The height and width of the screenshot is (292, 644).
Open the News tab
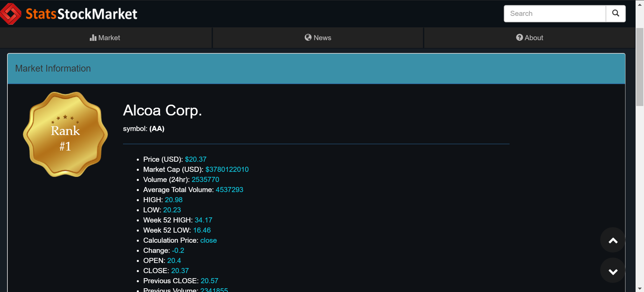pyautogui.click(x=318, y=38)
